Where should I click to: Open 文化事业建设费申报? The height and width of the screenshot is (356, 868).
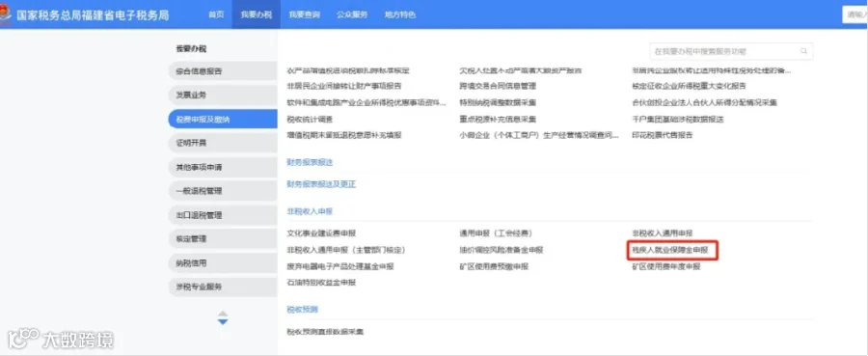point(321,233)
